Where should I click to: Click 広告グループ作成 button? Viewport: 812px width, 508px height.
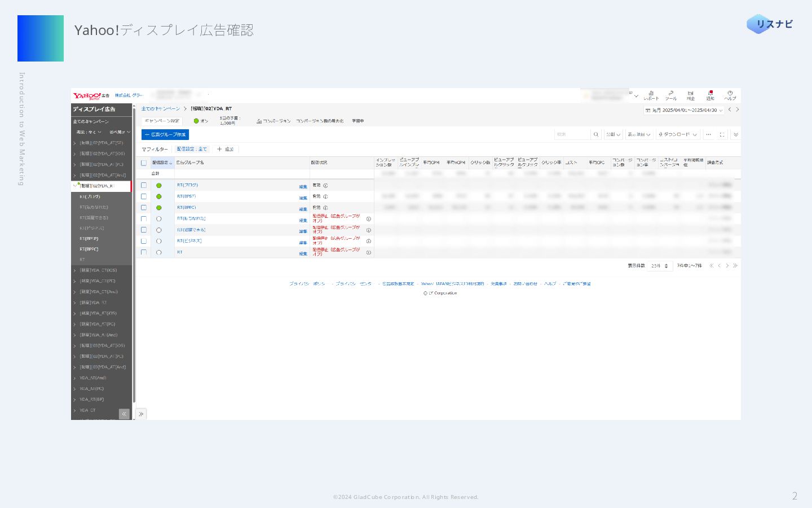click(x=165, y=134)
